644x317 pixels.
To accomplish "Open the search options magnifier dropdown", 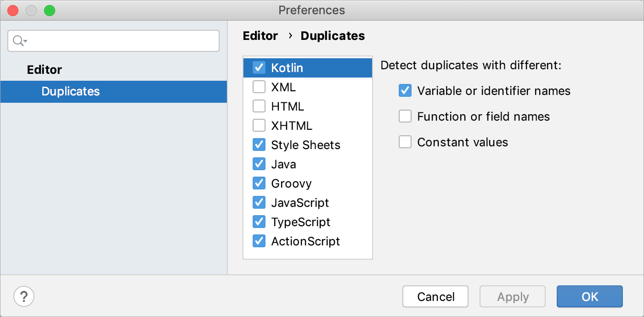I will pyautogui.click(x=19, y=41).
